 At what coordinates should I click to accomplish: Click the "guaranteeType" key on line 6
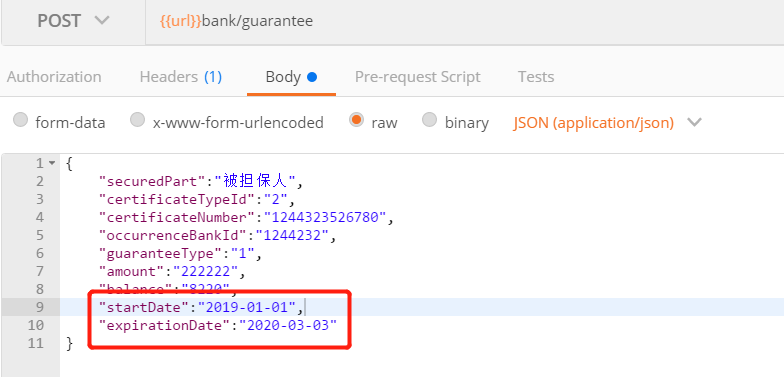point(161,254)
